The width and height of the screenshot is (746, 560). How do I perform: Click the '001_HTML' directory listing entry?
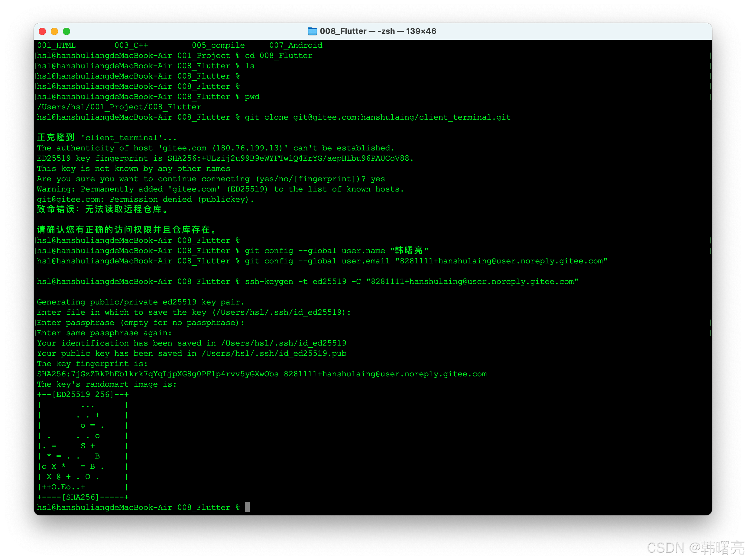(x=56, y=46)
